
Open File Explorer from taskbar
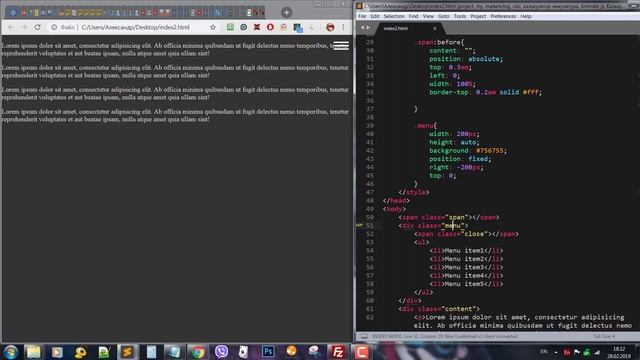point(33,352)
